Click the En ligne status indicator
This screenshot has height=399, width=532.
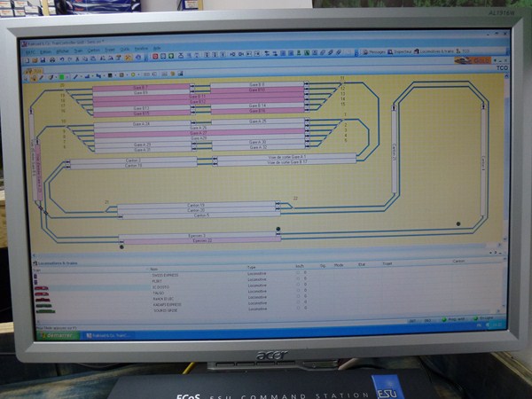483,318
